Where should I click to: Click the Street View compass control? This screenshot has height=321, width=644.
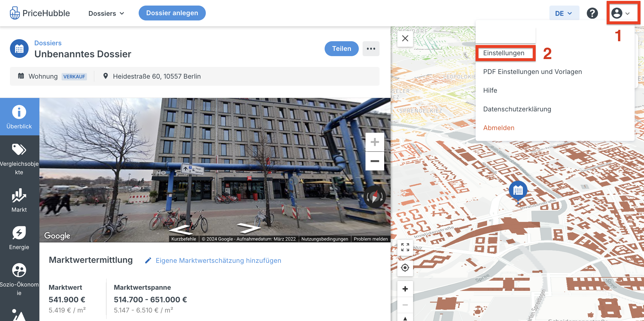pyautogui.click(x=375, y=196)
